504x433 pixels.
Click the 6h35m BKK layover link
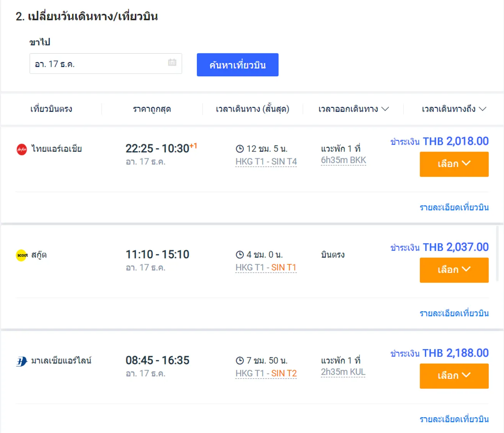point(343,160)
